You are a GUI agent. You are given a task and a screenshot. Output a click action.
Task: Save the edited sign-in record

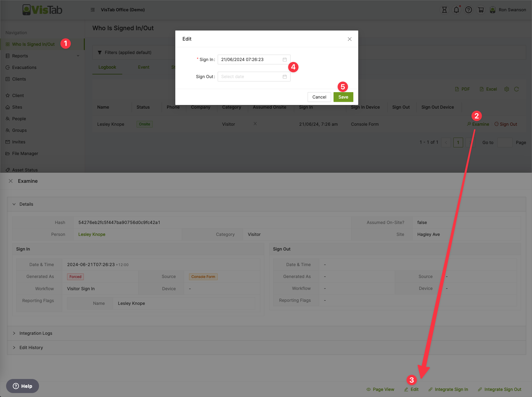343,97
